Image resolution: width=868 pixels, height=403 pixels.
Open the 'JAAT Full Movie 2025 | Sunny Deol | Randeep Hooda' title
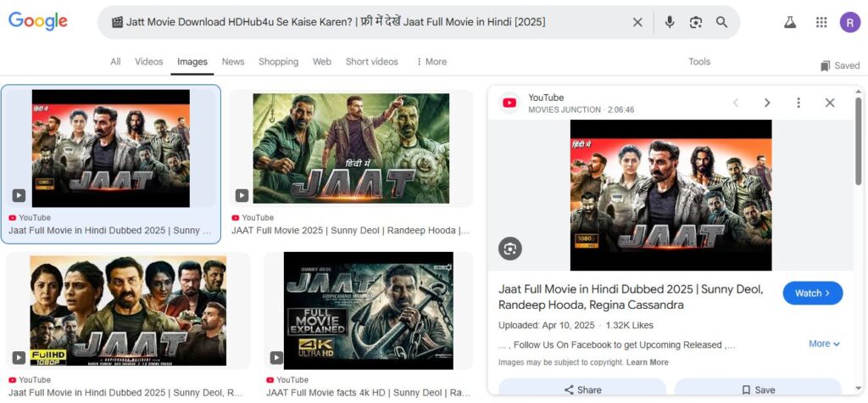351,231
